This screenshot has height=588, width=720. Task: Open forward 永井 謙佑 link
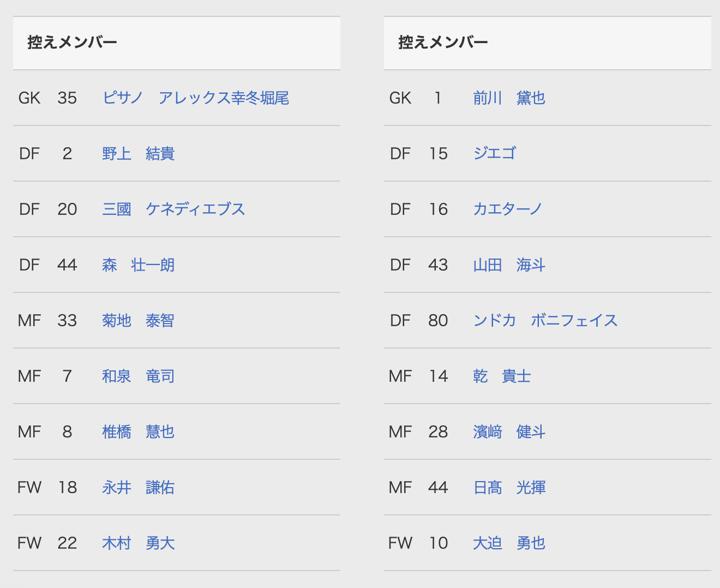[138, 488]
